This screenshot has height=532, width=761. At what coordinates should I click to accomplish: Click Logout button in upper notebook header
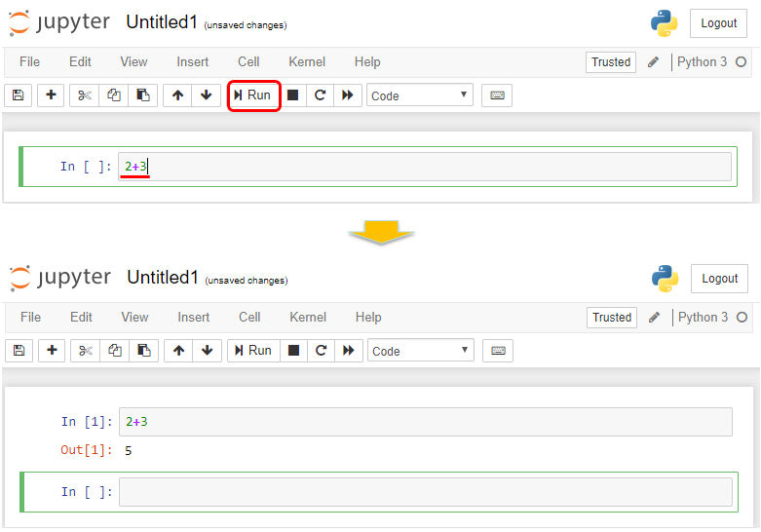[718, 22]
